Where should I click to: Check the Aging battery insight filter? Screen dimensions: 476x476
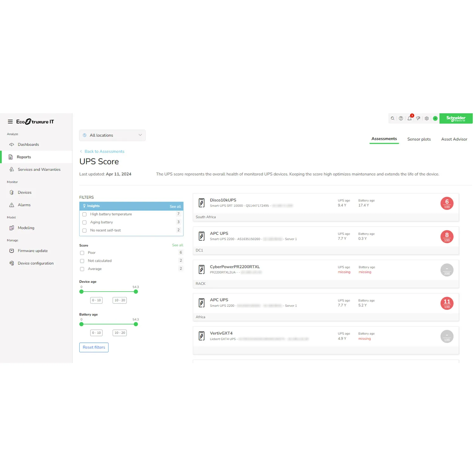tap(84, 222)
